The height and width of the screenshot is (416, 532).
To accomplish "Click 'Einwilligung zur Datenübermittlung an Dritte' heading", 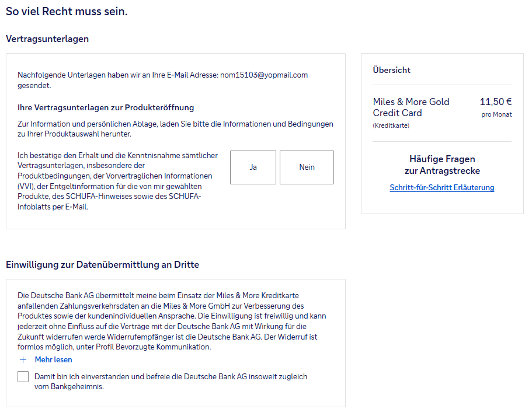I will [x=102, y=265].
